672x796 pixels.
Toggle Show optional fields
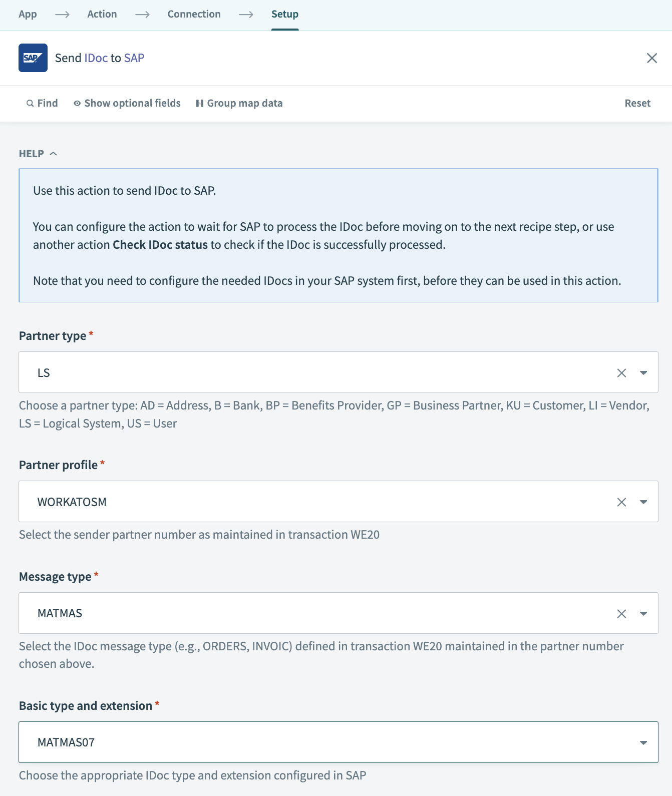[127, 103]
